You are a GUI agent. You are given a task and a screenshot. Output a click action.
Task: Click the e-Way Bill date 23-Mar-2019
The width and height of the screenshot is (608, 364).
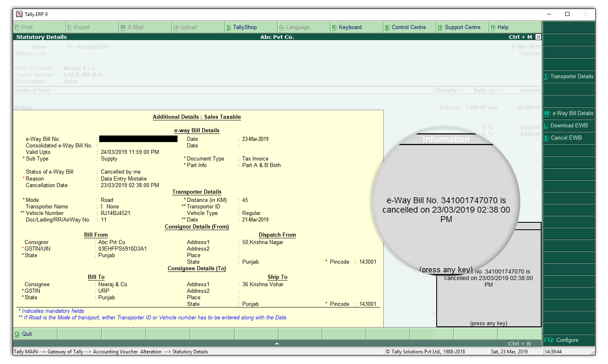pyautogui.click(x=255, y=139)
